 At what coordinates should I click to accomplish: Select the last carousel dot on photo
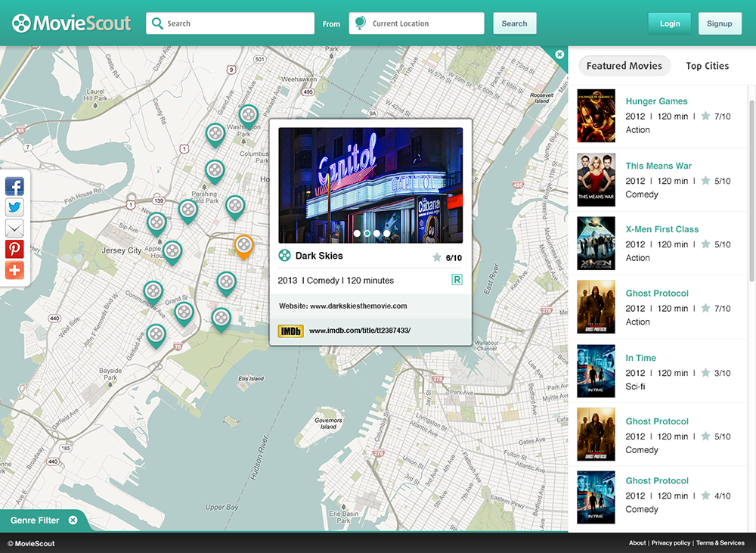386,234
